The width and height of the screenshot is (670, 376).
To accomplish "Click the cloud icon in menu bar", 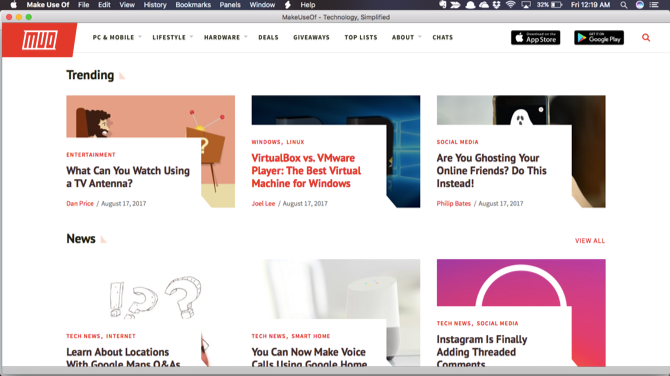I will 484,5.
